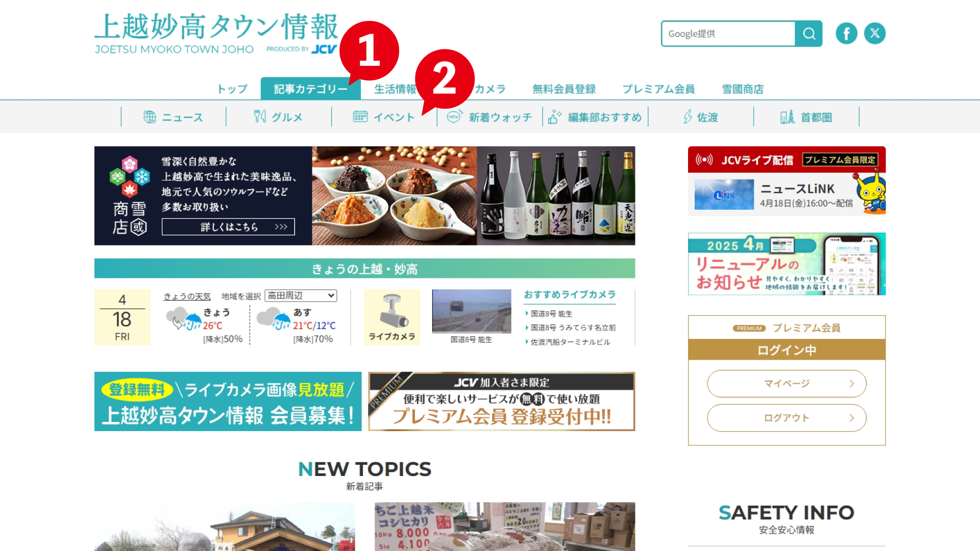The image size is (980, 551).
Task: Open the 国道8号 能生 camera thumbnail
Action: [x=472, y=311]
